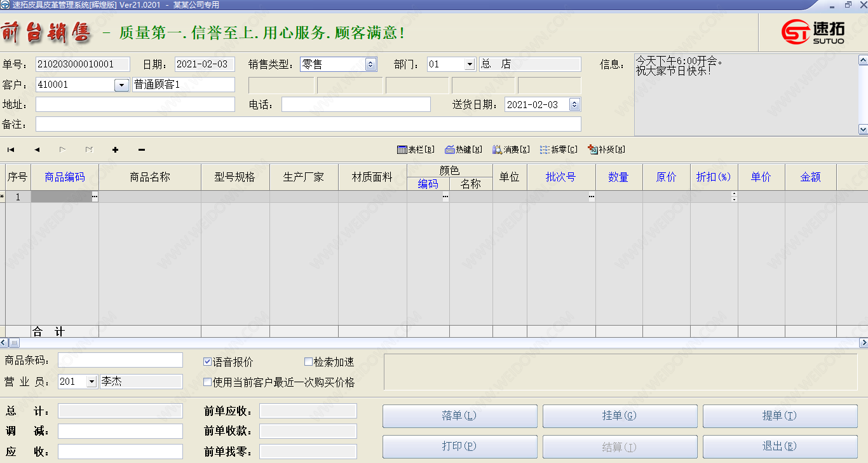This screenshot has height=463, width=868.
Task: Open 销售类型 dropdown
Action: [371, 64]
